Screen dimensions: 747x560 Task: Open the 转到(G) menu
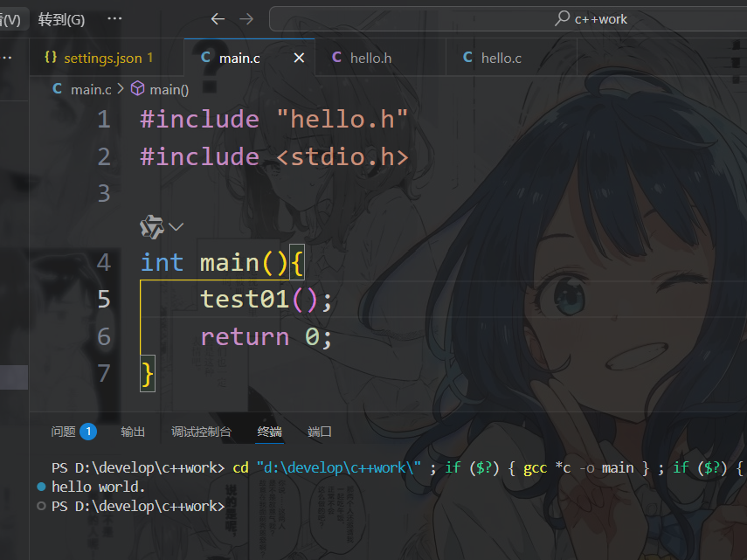[61, 19]
